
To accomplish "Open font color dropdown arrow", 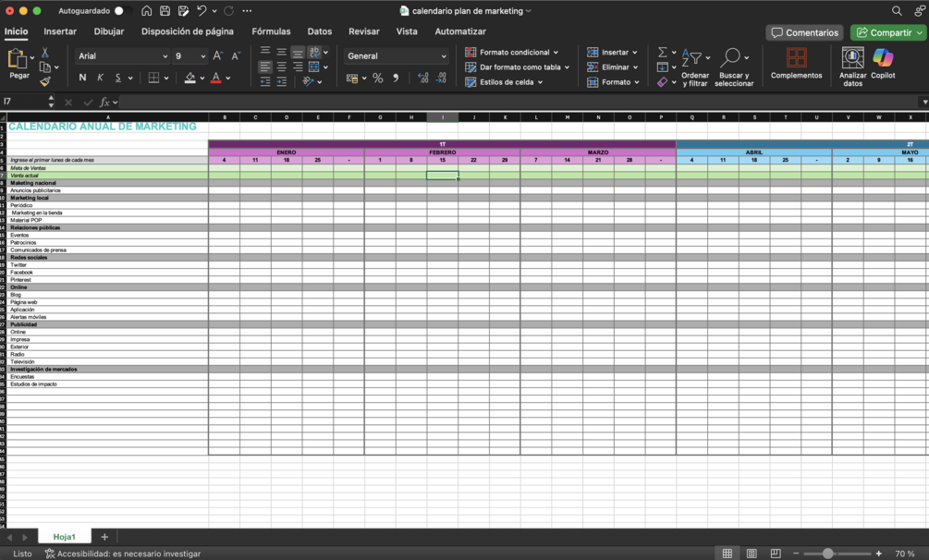I will 228,79.
